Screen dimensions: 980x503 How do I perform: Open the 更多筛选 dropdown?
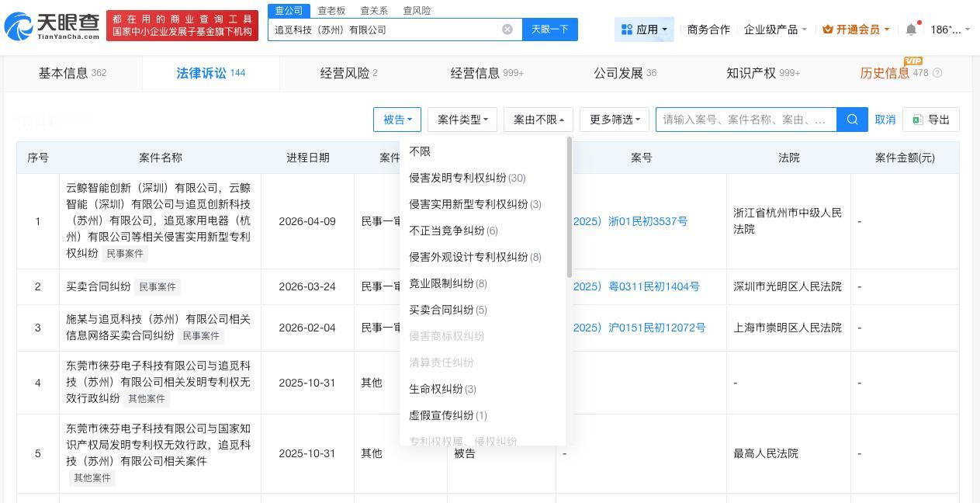click(615, 120)
